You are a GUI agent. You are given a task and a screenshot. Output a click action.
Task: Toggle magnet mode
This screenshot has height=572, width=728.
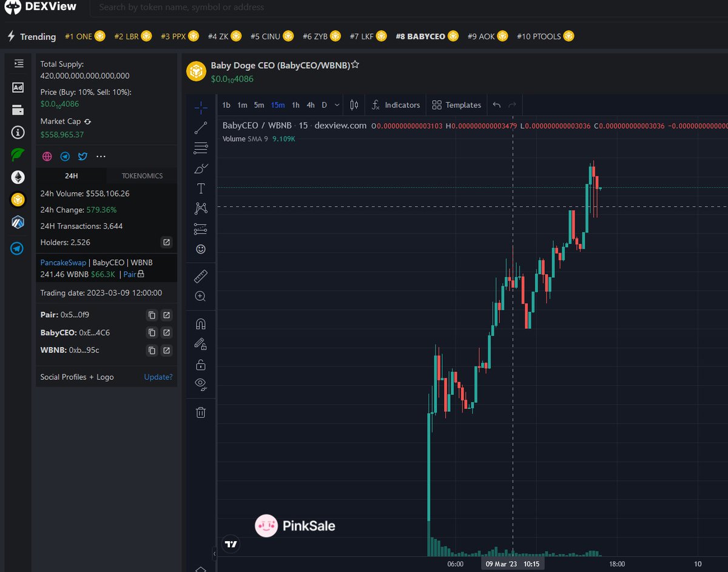201,324
